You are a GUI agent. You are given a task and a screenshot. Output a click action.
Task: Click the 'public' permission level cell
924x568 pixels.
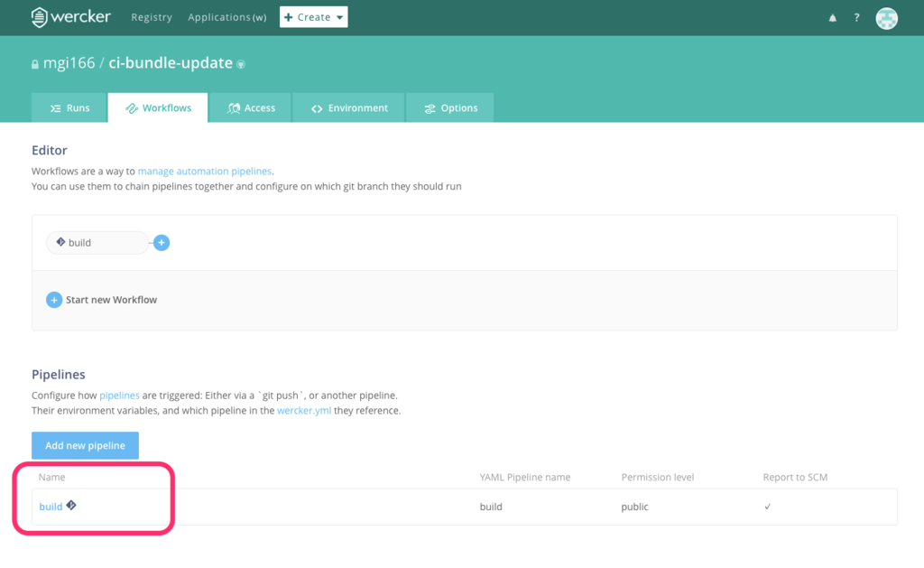[634, 507]
